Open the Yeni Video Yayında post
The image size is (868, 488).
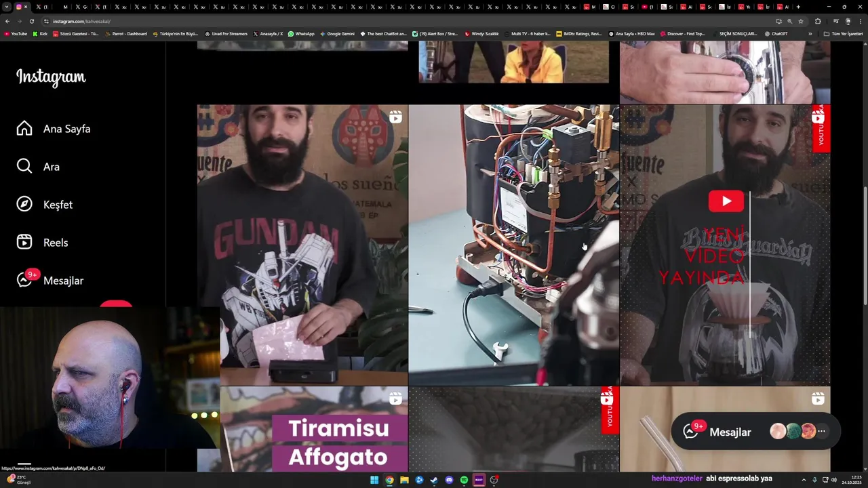click(x=725, y=245)
